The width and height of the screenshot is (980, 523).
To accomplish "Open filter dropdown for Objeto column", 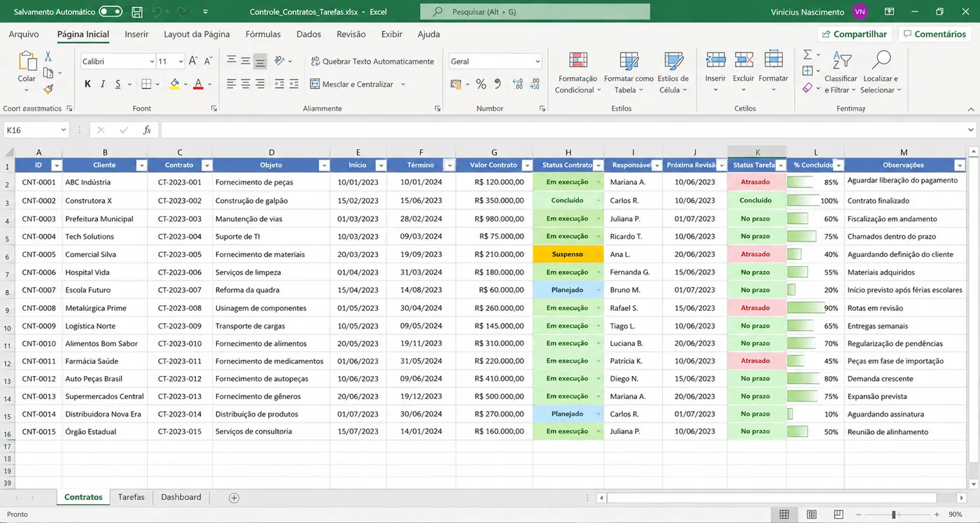I will pyautogui.click(x=324, y=165).
